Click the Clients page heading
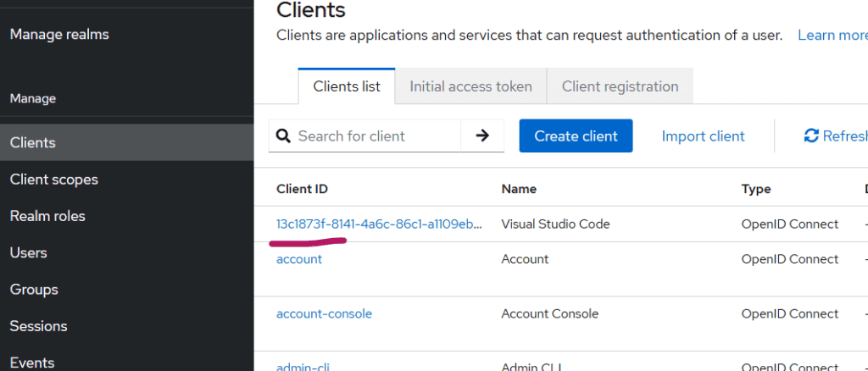 click(x=310, y=10)
